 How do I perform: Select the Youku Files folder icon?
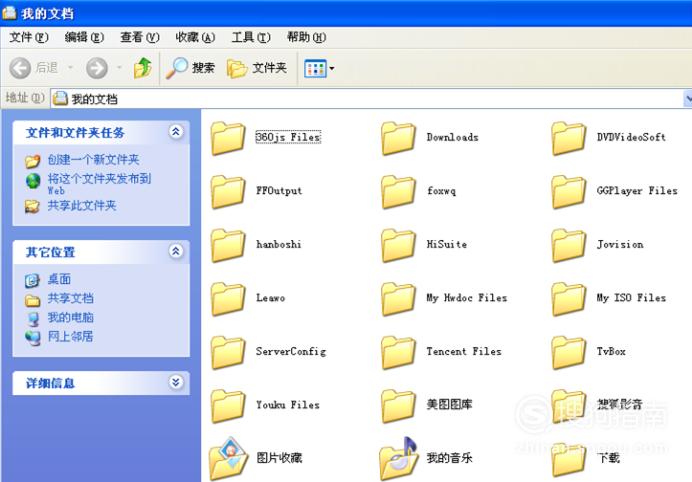228,406
